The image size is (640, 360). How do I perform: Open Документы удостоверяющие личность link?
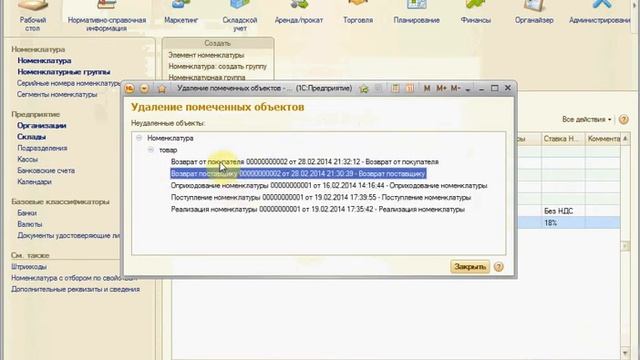69,236
